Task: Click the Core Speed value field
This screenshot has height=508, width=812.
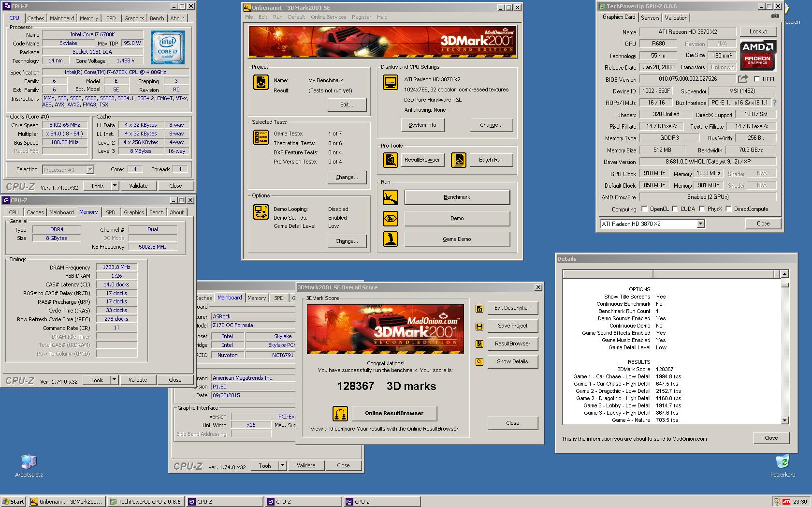Action: tap(65, 125)
